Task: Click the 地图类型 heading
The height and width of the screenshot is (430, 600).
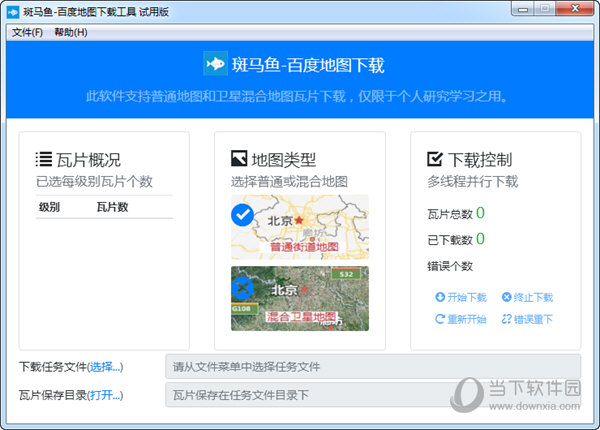Action: pos(284,160)
